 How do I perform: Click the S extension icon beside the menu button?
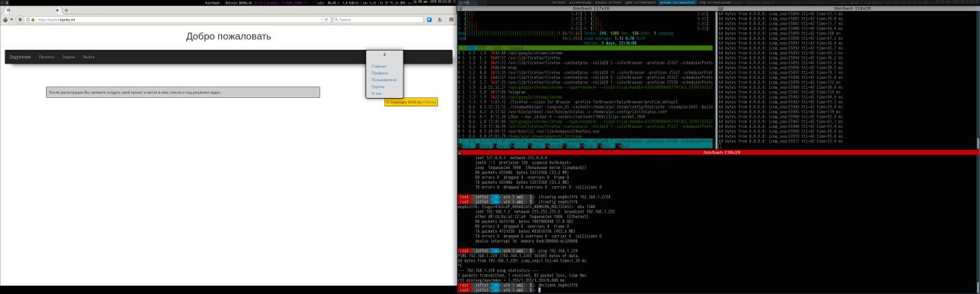(439, 19)
